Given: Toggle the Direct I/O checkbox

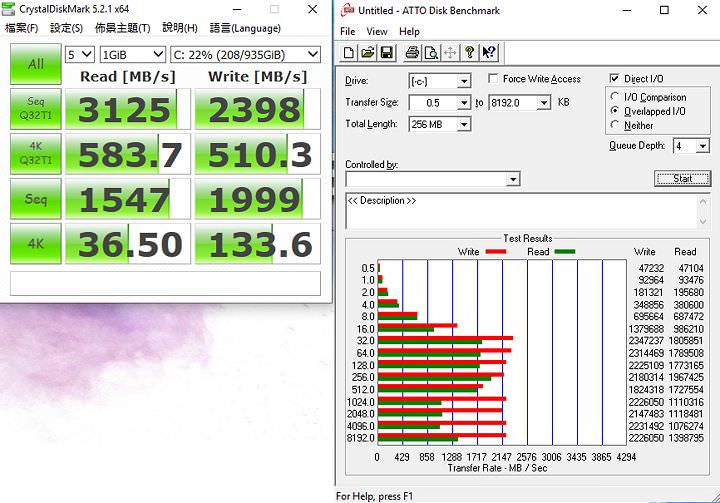Looking at the screenshot, I should coord(614,78).
